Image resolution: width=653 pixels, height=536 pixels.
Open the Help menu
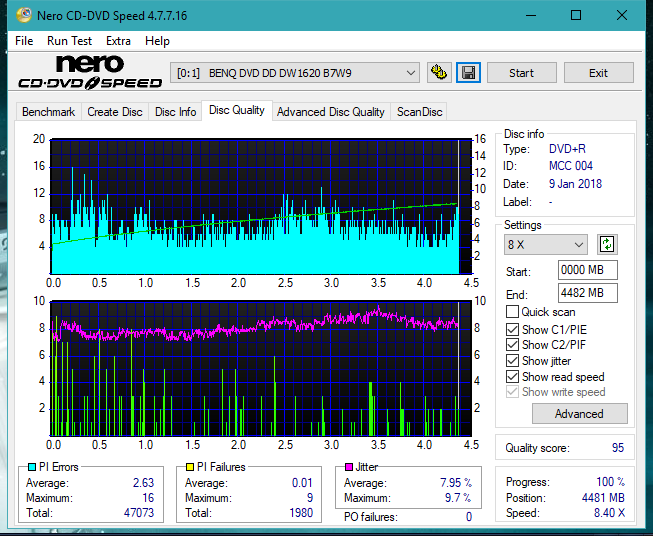(157, 41)
